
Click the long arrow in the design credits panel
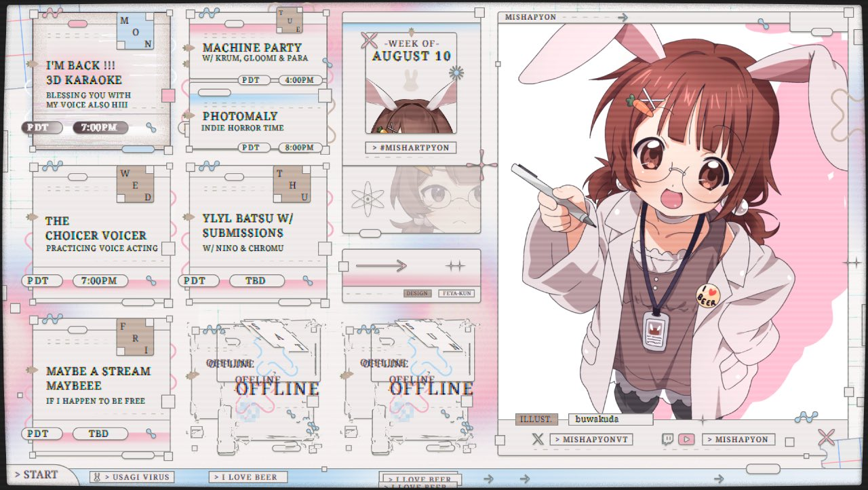coord(381,266)
